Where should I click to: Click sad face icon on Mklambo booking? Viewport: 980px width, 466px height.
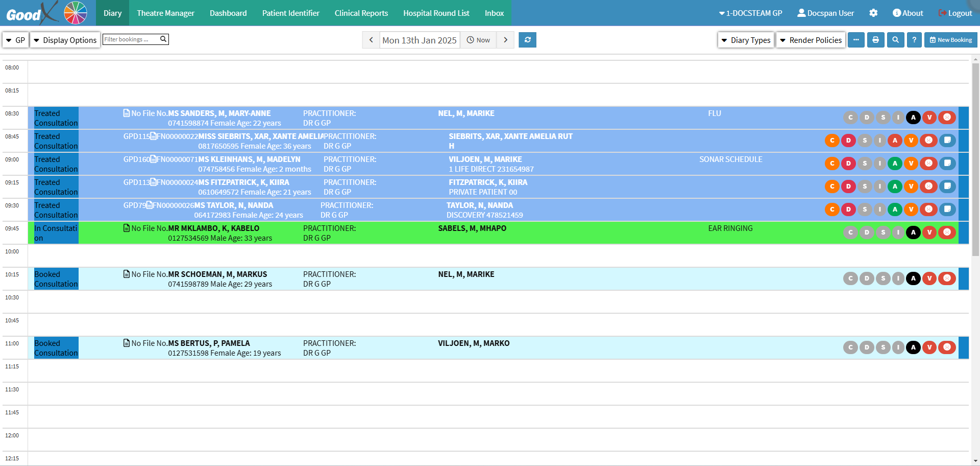coord(947,232)
